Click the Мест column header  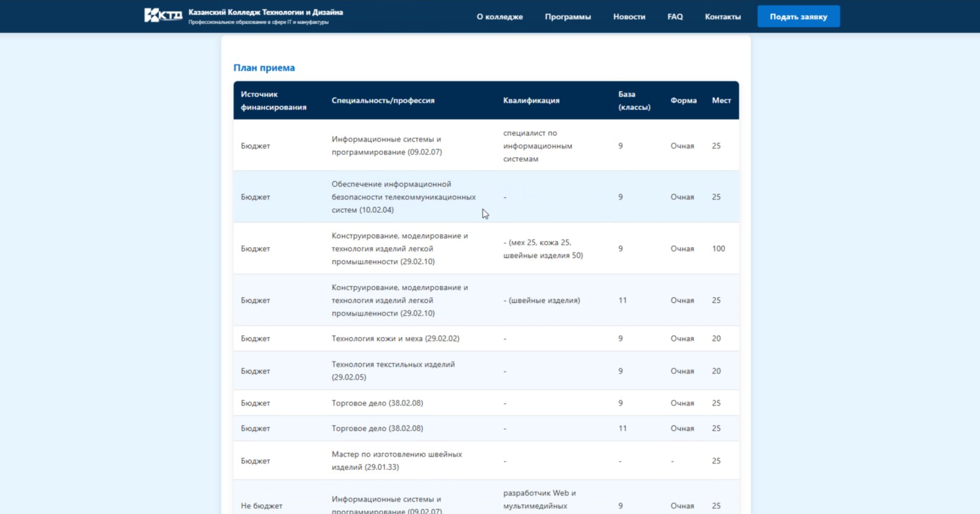pyautogui.click(x=721, y=101)
